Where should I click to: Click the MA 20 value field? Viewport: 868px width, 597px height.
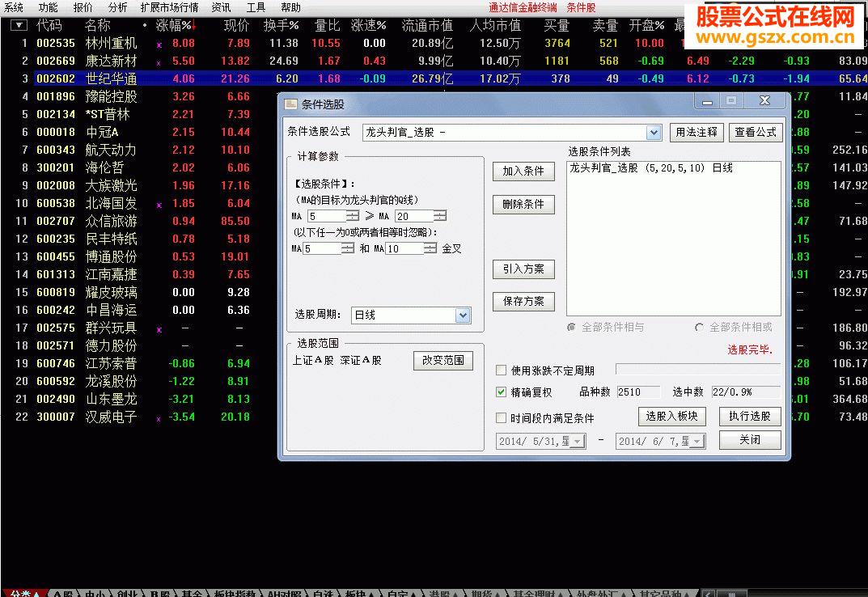(414, 216)
